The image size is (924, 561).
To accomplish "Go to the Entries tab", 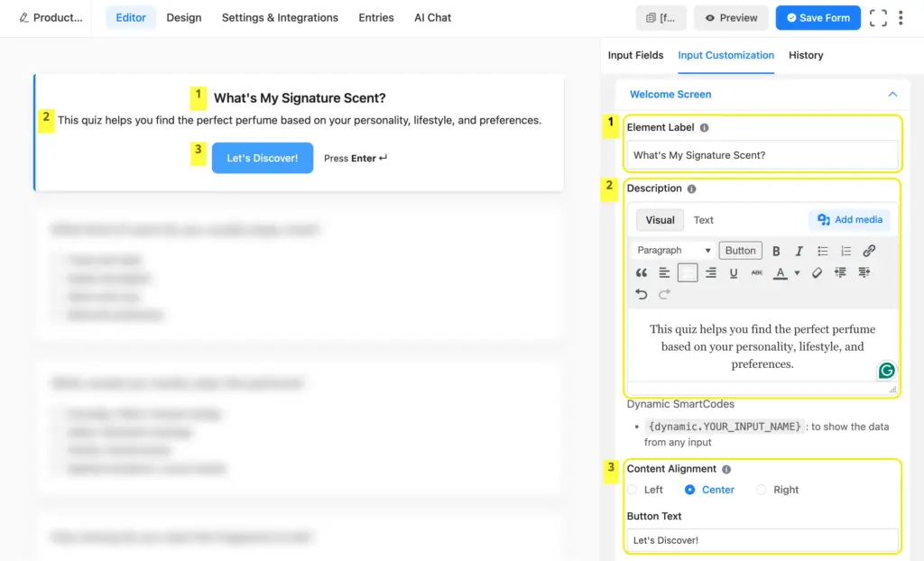I will coord(376,18).
